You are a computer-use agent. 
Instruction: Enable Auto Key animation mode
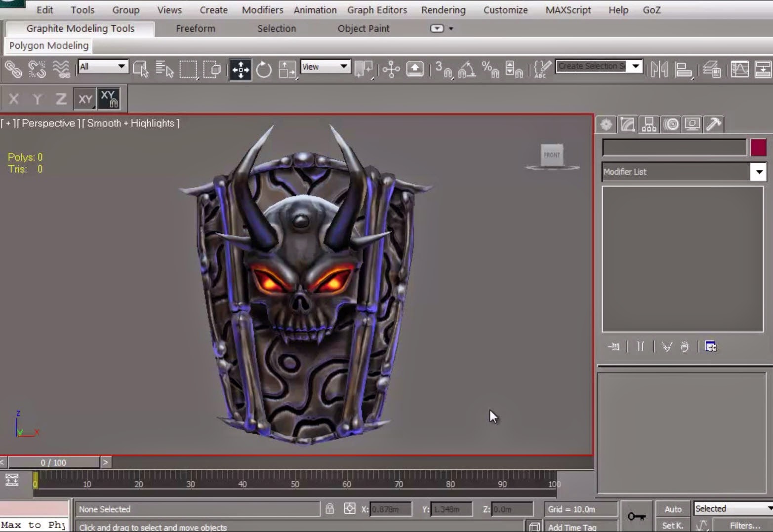pos(673,509)
